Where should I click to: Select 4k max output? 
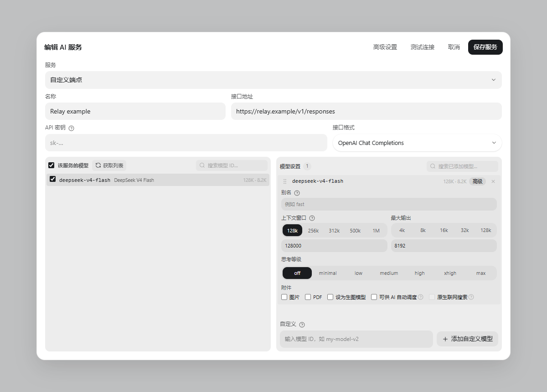tap(402, 230)
